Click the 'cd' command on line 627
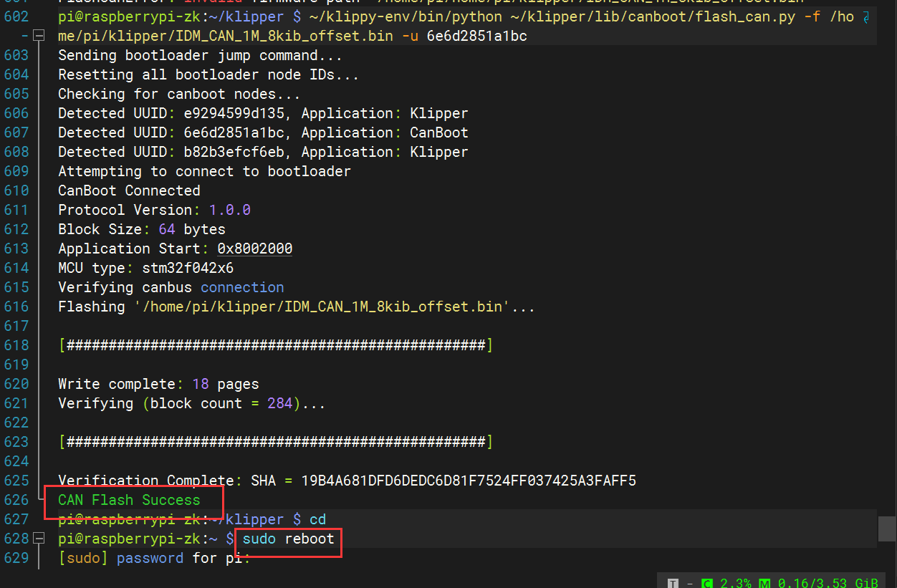 [x=318, y=519]
